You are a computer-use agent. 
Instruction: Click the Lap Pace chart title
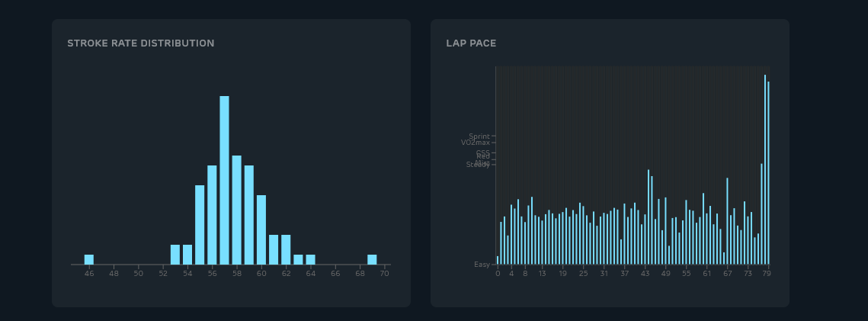click(471, 43)
